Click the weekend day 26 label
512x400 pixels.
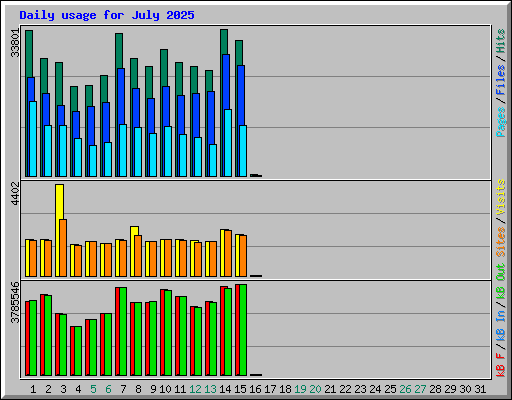pyautogui.click(x=405, y=389)
